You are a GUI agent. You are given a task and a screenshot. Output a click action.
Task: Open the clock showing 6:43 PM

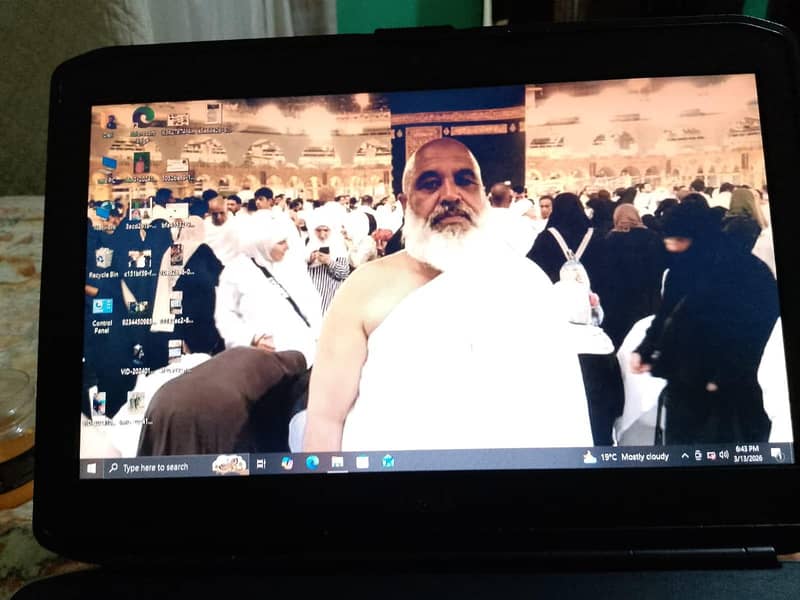coord(748,454)
